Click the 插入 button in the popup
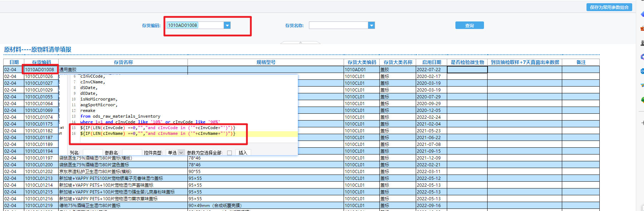 243,153
